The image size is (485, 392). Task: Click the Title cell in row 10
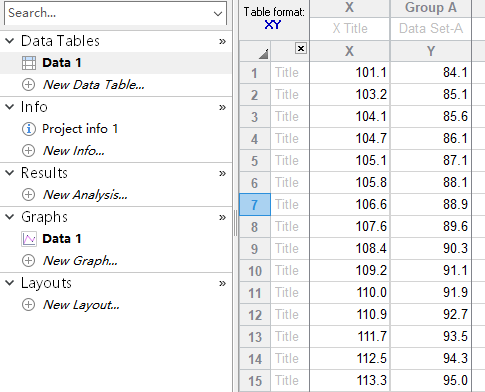coord(290,271)
